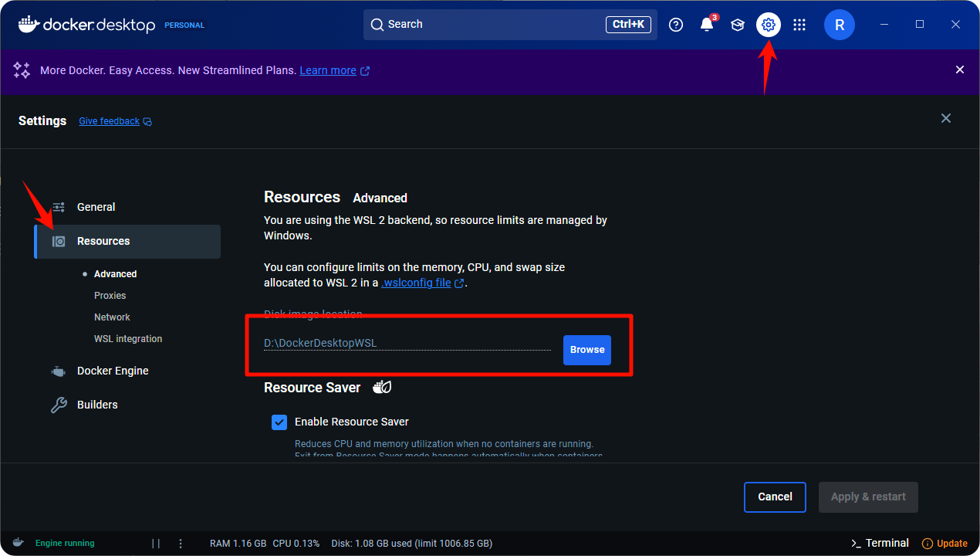Open the Docker apps grid icon
Image resolution: width=980 pixels, height=556 pixels.
(799, 25)
